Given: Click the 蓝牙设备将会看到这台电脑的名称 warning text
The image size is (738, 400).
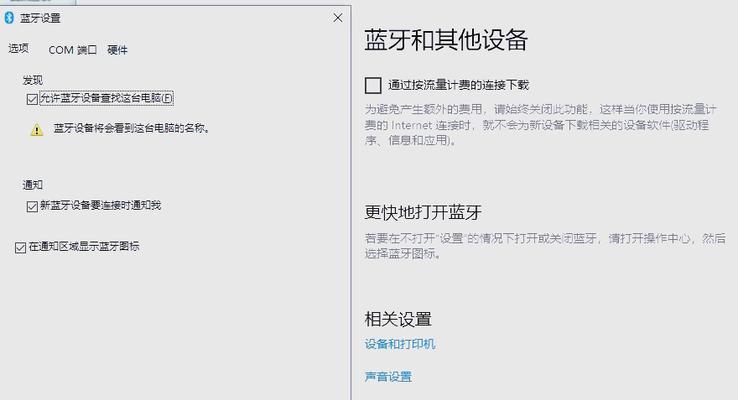Looking at the screenshot, I should [131, 128].
